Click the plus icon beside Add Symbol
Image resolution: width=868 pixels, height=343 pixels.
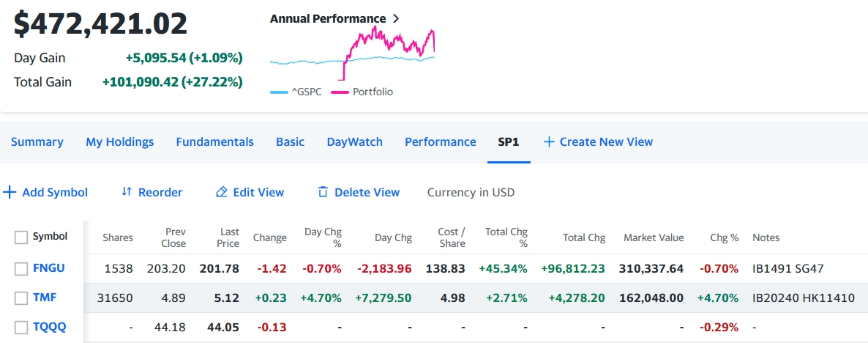10,193
